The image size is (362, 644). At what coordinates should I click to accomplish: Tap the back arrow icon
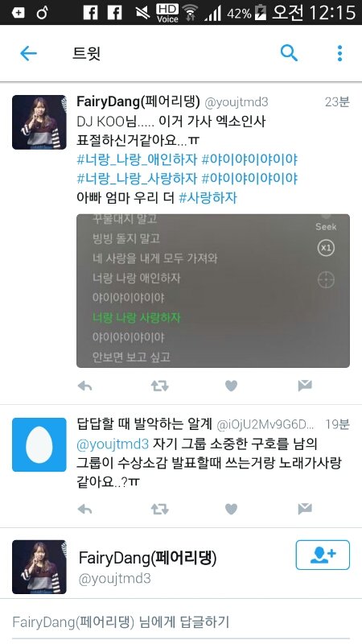(x=28, y=53)
